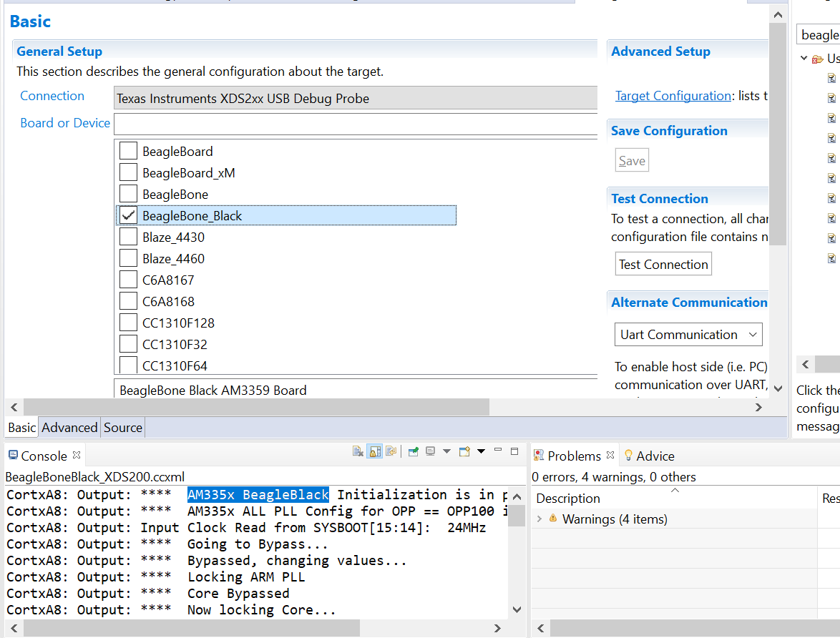Click the Problems view scroll-left arrow
Image resolution: width=840 pixels, height=638 pixels.
pyautogui.click(x=540, y=628)
